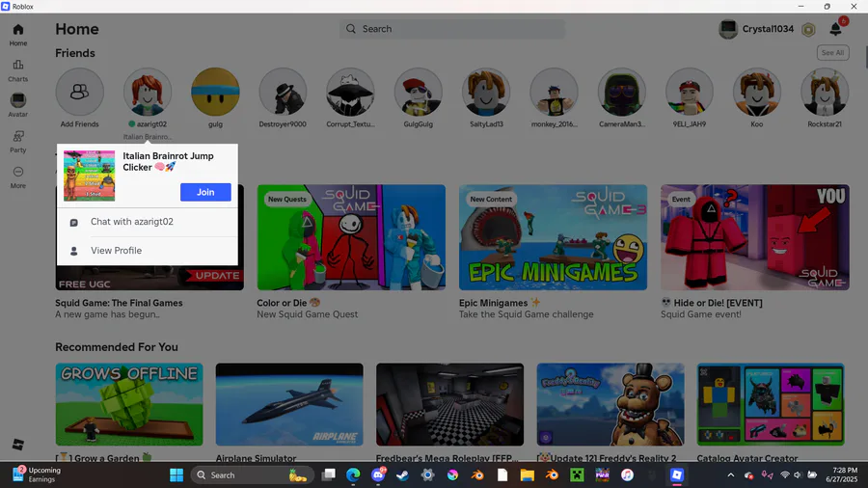Click the 'Friends' section heading

tap(74, 53)
